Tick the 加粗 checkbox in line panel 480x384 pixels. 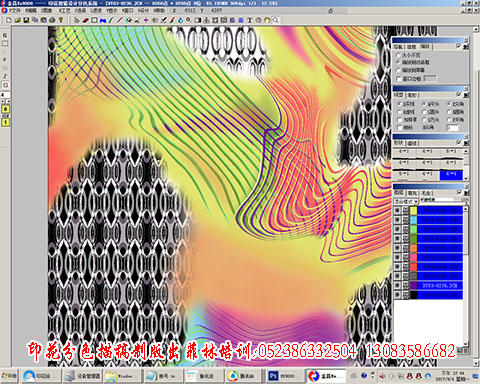tap(400, 120)
